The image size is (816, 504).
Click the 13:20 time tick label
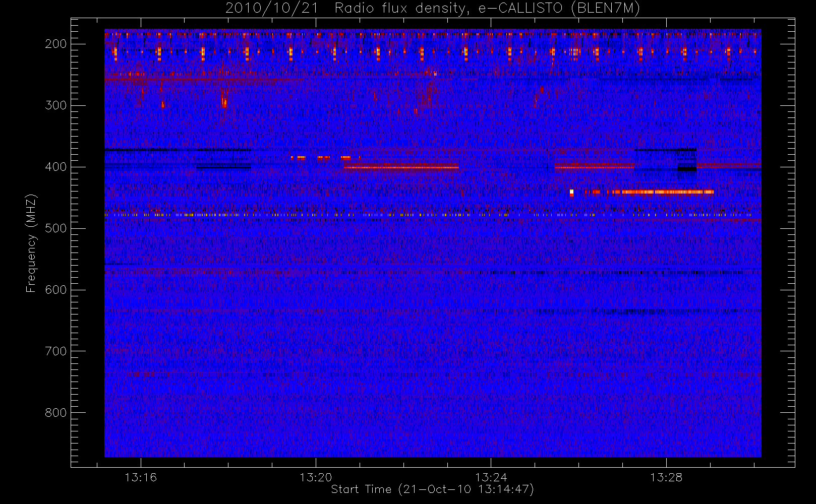tap(316, 477)
